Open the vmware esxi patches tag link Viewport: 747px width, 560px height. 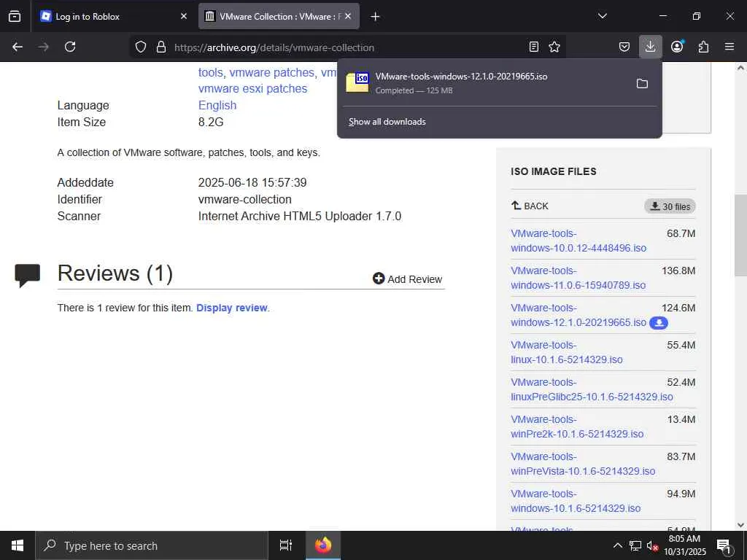(x=252, y=88)
